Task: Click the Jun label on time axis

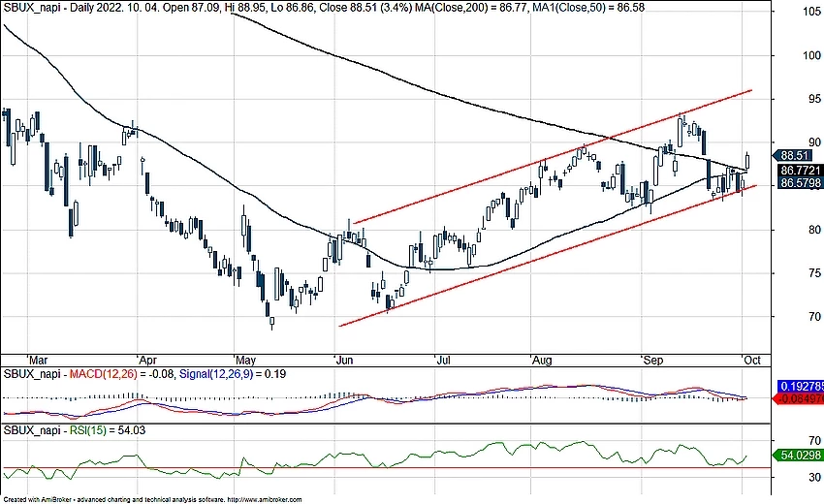Action: [344, 361]
